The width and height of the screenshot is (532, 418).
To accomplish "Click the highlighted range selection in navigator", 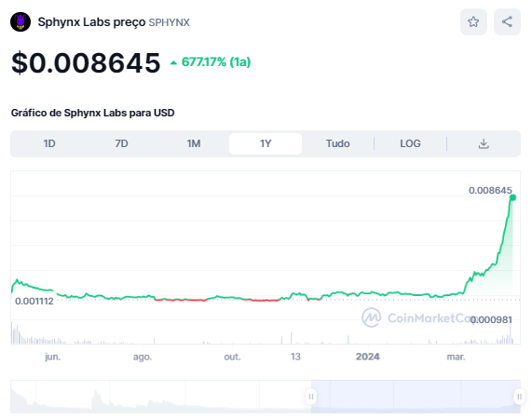I will point(416,397).
